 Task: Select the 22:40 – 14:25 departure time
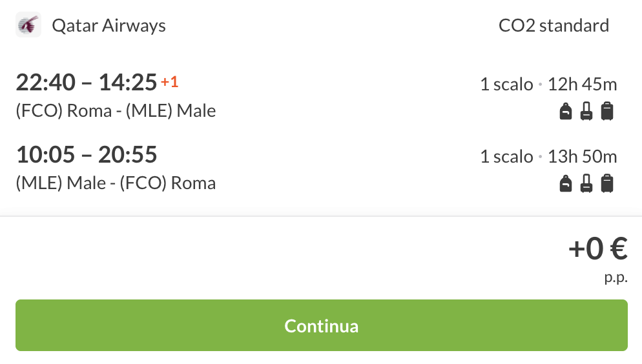click(x=87, y=83)
